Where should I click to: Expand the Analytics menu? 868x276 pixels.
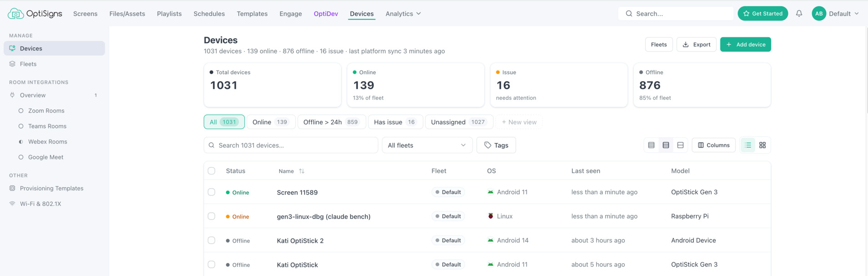coord(403,14)
